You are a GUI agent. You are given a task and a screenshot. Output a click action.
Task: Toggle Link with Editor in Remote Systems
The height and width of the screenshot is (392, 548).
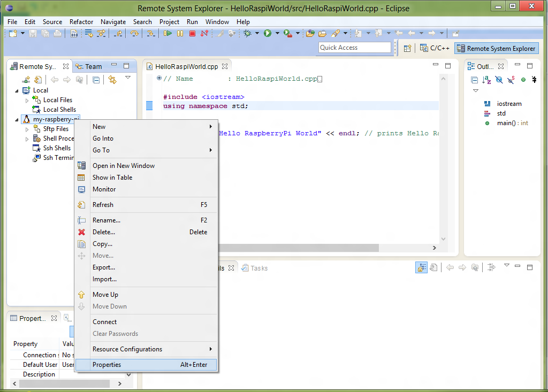pyautogui.click(x=112, y=80)
